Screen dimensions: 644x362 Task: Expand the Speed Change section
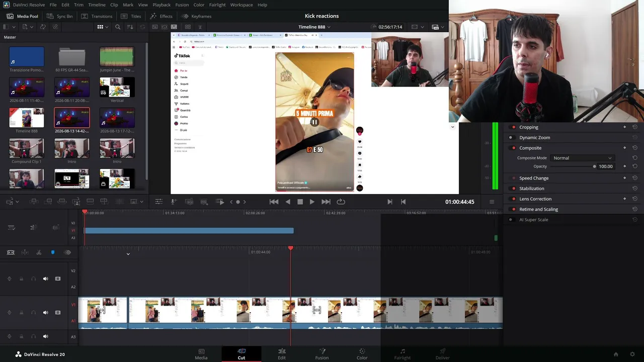(534, 178)
